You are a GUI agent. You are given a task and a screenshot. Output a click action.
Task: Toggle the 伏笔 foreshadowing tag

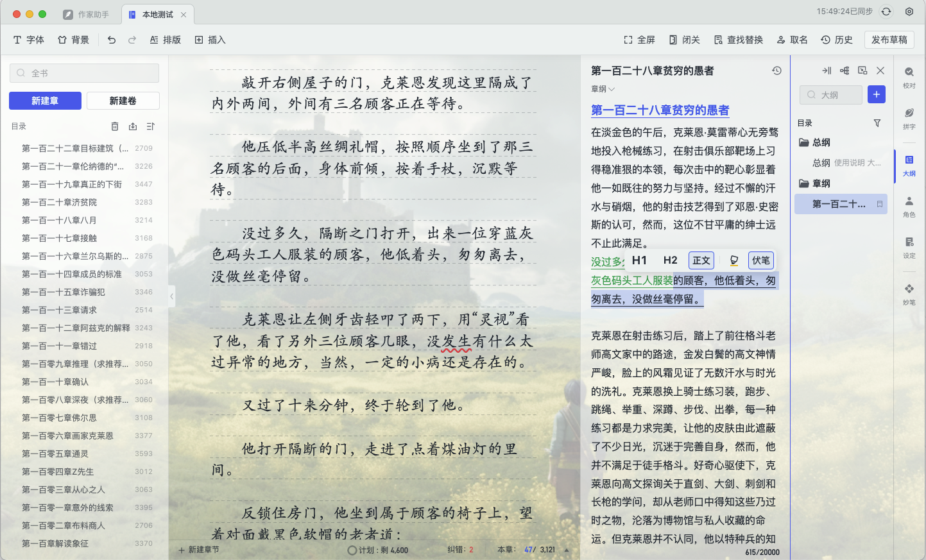761,260
